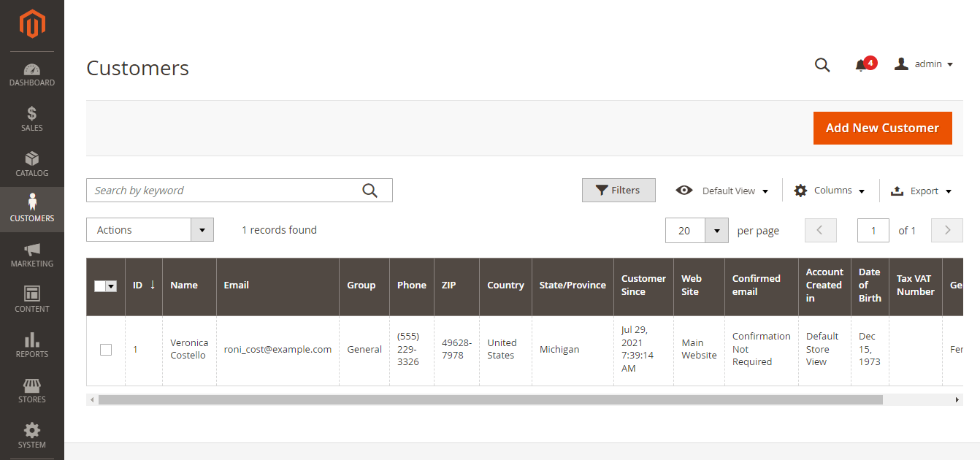Sort by Phone column header
The height and width of the screenshot is (460, 980).
point(412,285)
